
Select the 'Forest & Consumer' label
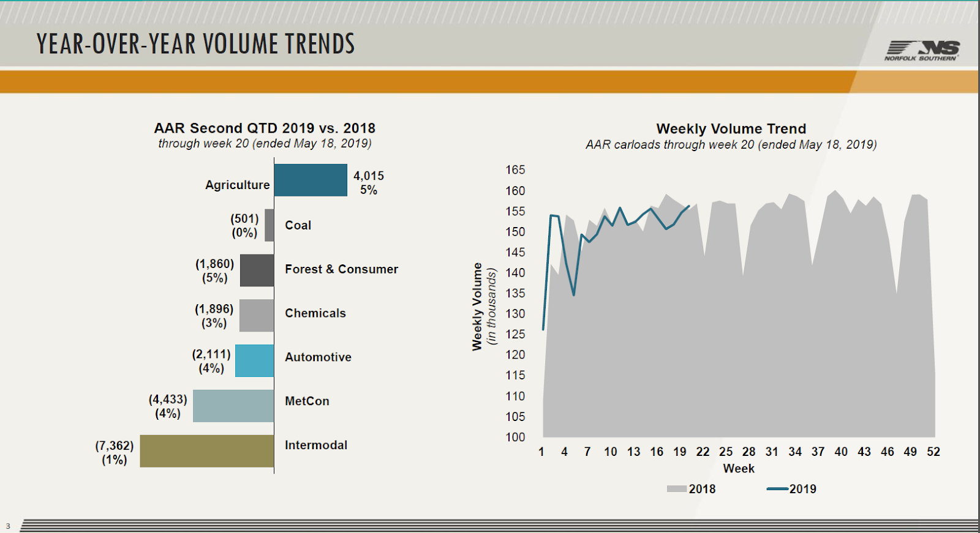tap(342, 269)
